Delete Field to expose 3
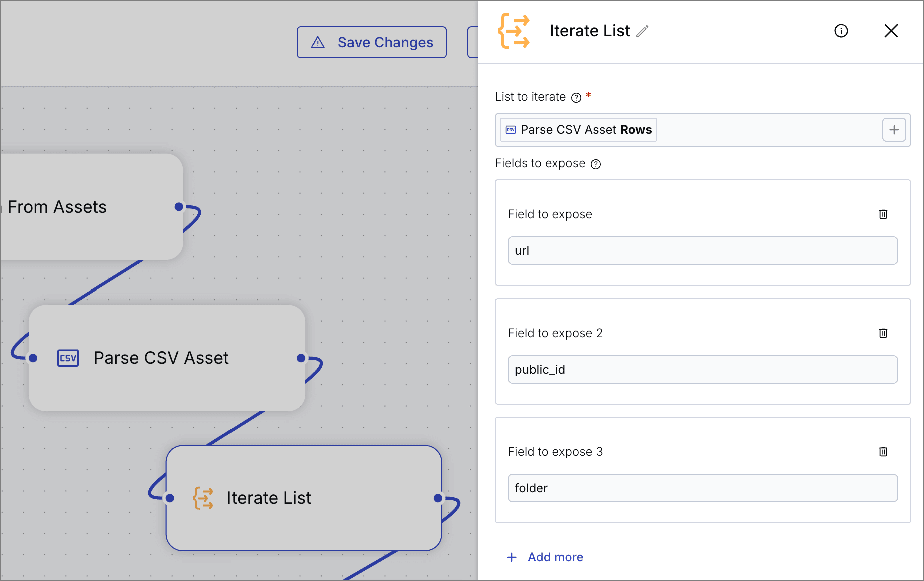Viewport: 924px width, 581px height. click(883, 452)
